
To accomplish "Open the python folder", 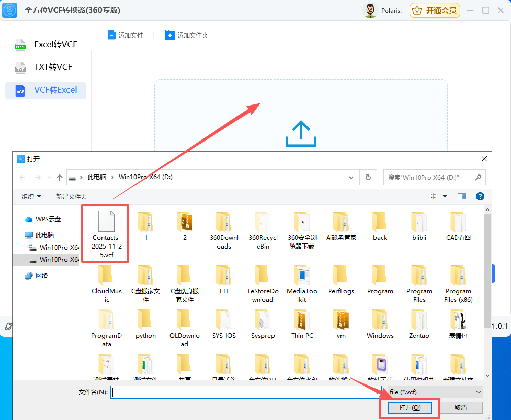I will [x=146, y=325].
